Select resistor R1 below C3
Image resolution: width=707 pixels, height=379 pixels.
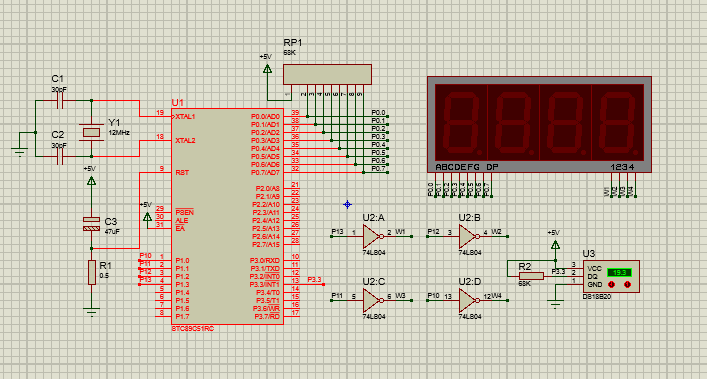click(x=92, y=272)
